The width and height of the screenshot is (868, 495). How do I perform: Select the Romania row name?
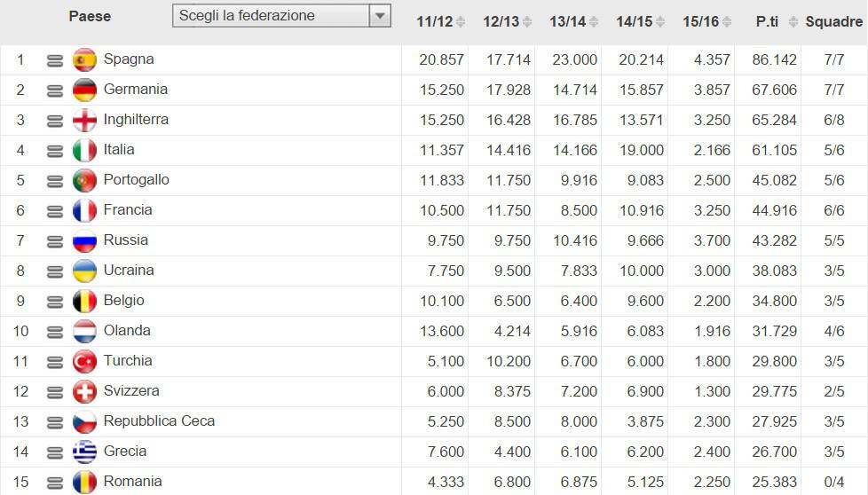click(132, 481)
